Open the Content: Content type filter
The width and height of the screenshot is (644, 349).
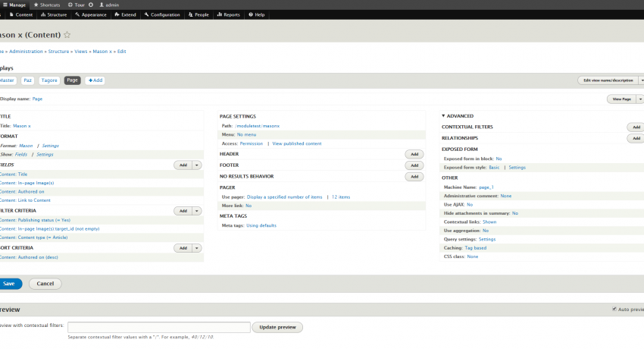point(34,237)
